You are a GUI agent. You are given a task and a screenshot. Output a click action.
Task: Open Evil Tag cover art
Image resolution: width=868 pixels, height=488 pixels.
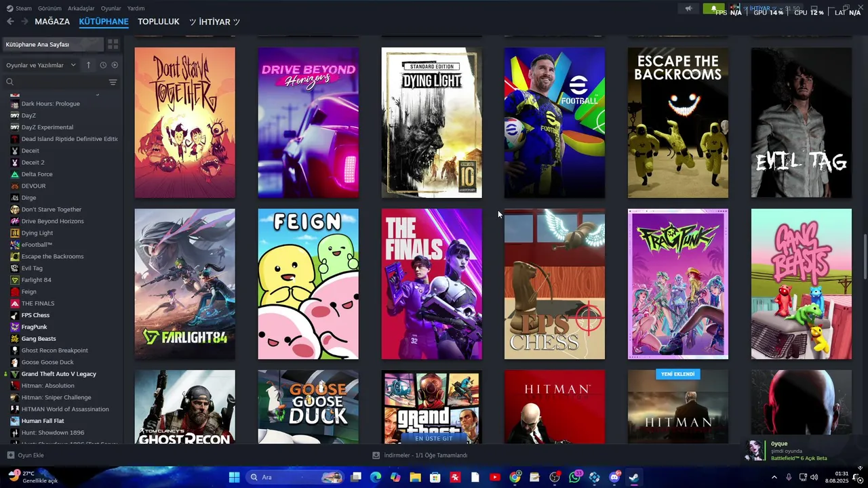point(802,123)
